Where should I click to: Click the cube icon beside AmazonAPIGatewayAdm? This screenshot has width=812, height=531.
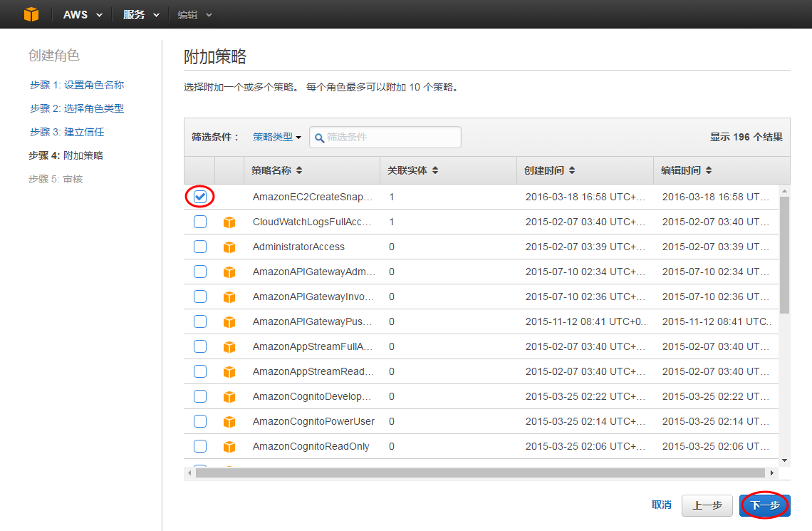[229, 272]
